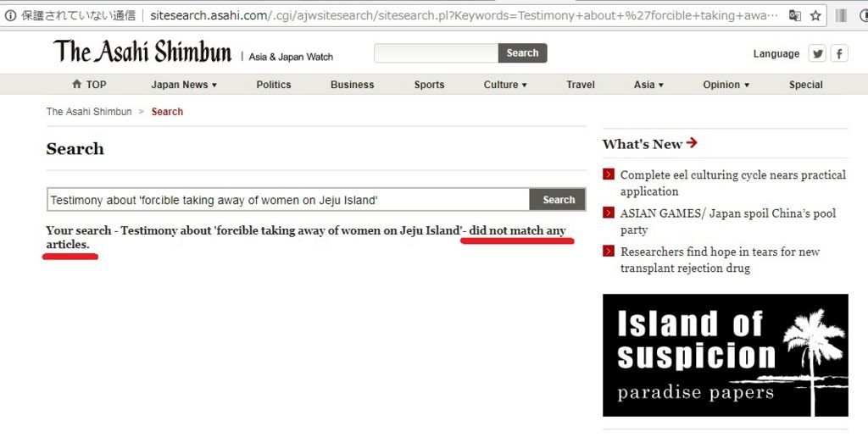The image size is (868, 437).
Task: Click the home icon beside TOP
Action: click(77, 84)
